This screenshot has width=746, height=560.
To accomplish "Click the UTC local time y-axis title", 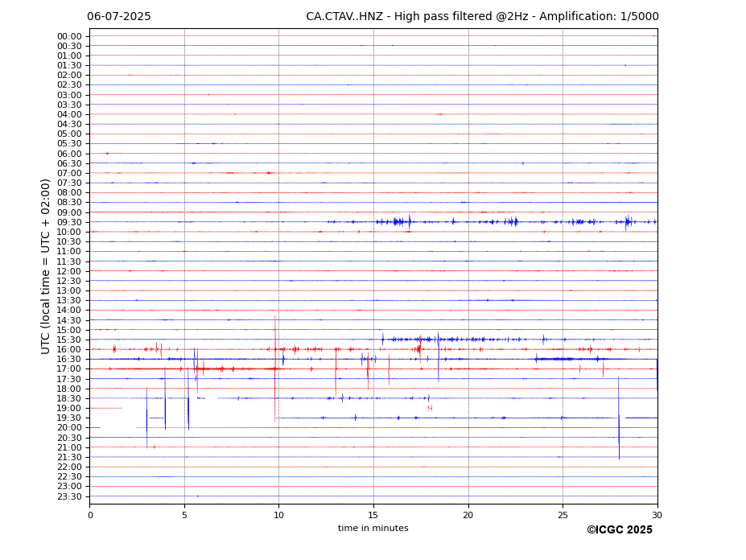I will 45,266.
